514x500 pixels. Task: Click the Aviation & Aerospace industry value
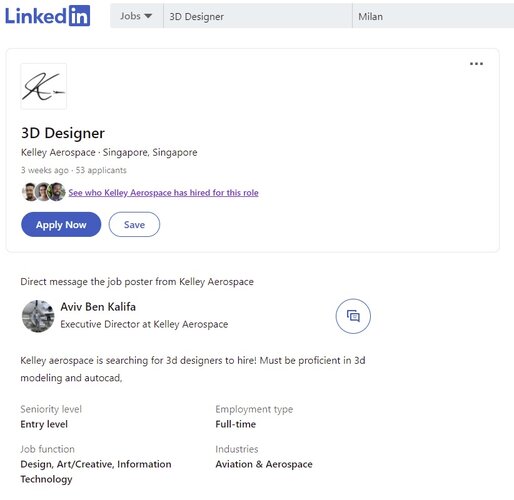(x=264, y=464)
